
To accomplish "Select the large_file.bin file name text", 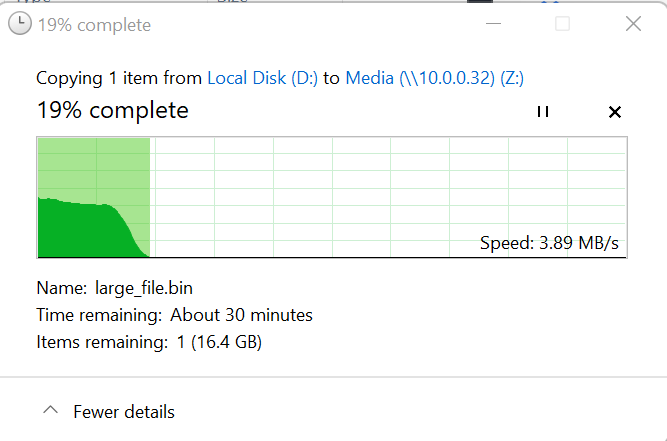I will (x=144, y=288).
